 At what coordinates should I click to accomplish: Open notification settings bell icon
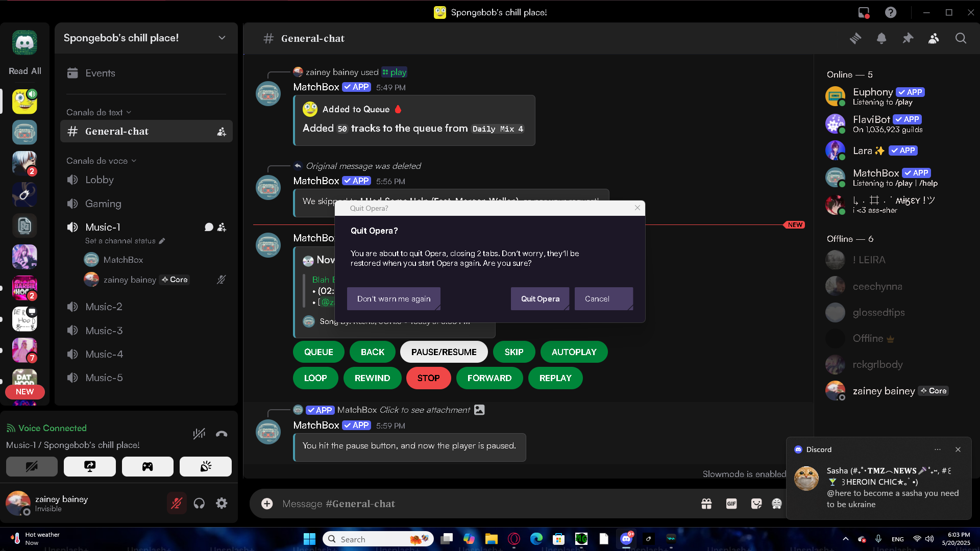coord(881,38)
